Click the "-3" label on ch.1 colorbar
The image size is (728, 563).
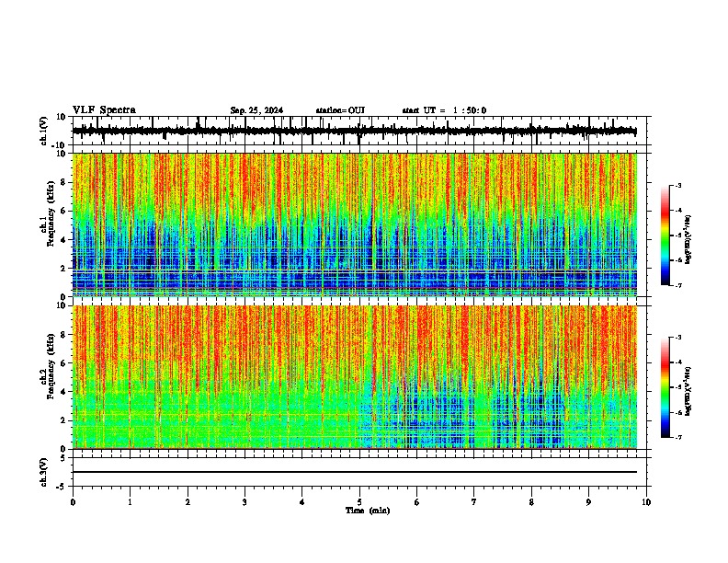[x=678, y=186]
